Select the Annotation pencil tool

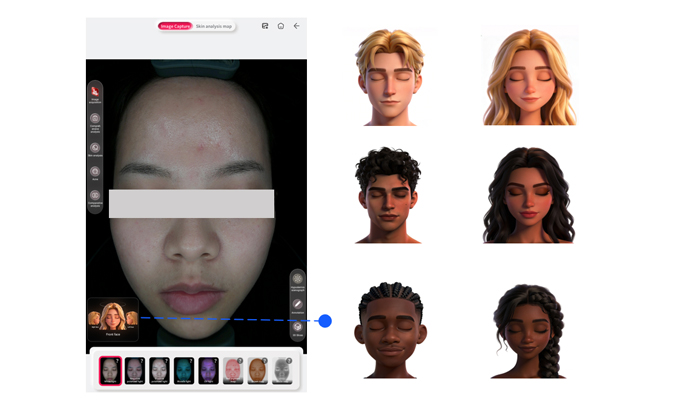coord(297,304)
